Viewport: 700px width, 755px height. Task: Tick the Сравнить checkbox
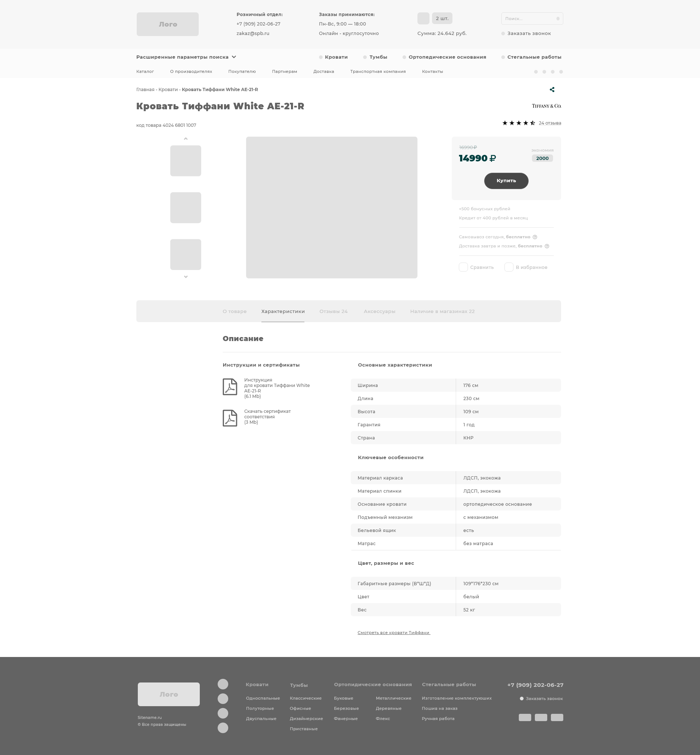[x=463, y=267]
